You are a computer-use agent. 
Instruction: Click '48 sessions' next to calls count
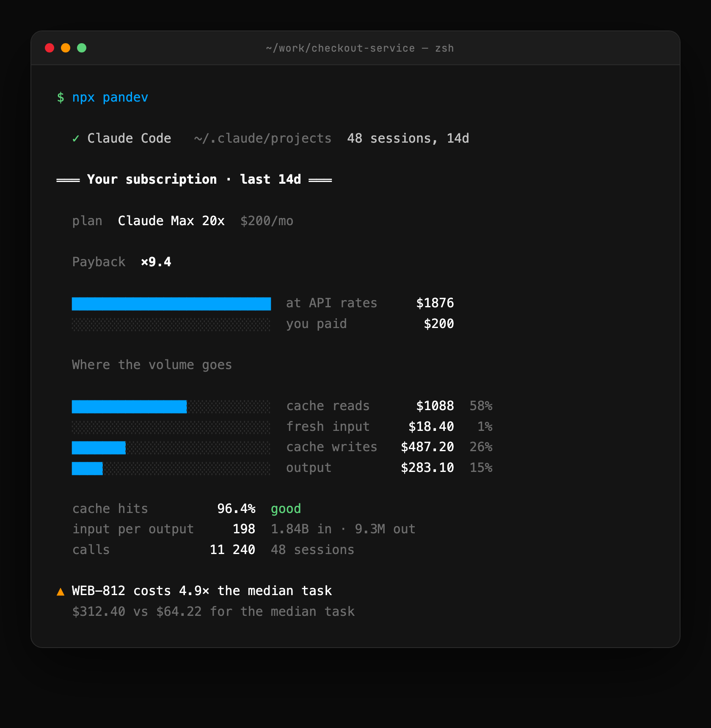(x=312, y=550)
